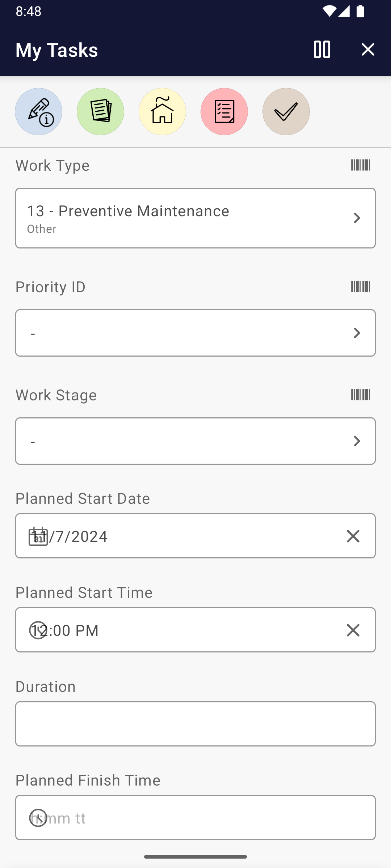The height and width of the screenshot is (868, 391).
Task: Close the My Tasks screen
Action: click(x=368, y=50)
